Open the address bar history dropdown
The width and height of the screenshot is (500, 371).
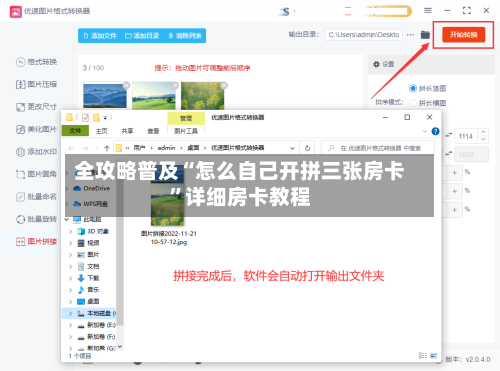[x=292, y=148]
